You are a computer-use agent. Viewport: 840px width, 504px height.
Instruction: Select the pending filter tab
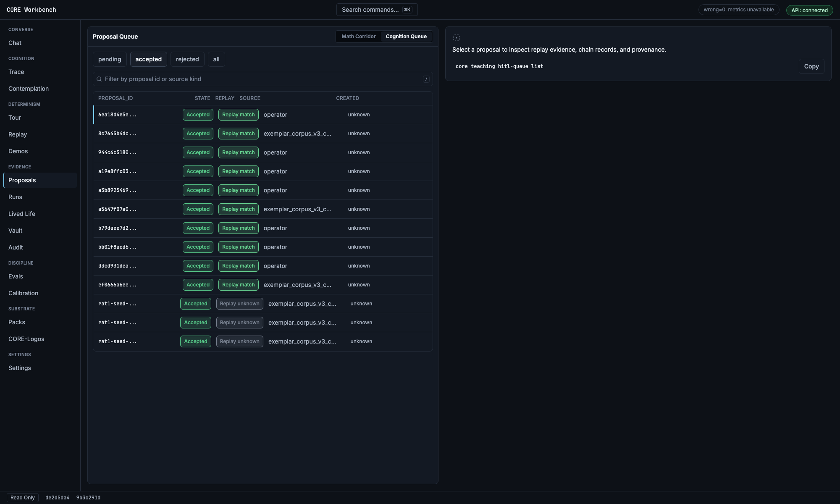pyautogui.click(x=110, y=59)
